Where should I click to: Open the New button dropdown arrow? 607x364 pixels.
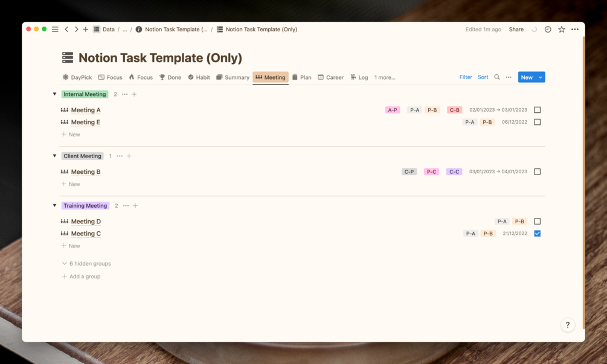541,77
